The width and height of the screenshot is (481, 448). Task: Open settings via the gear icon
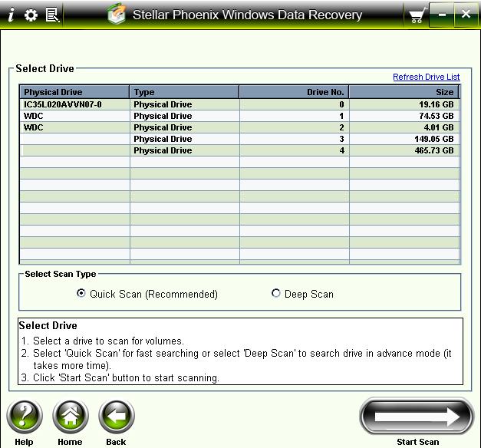click(x=31, y=15)
